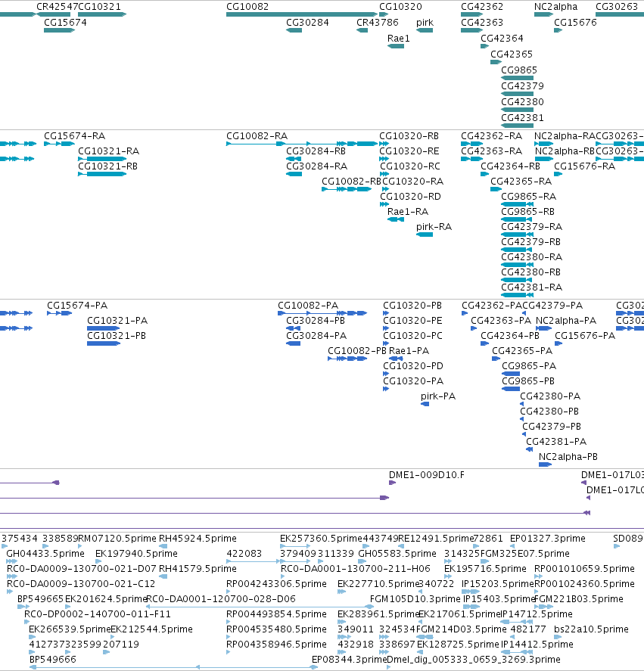Select the NC2alpha-RB transcript label
Image resolution: width=644 pixels, height=671 pixels.
click(565, 151)
